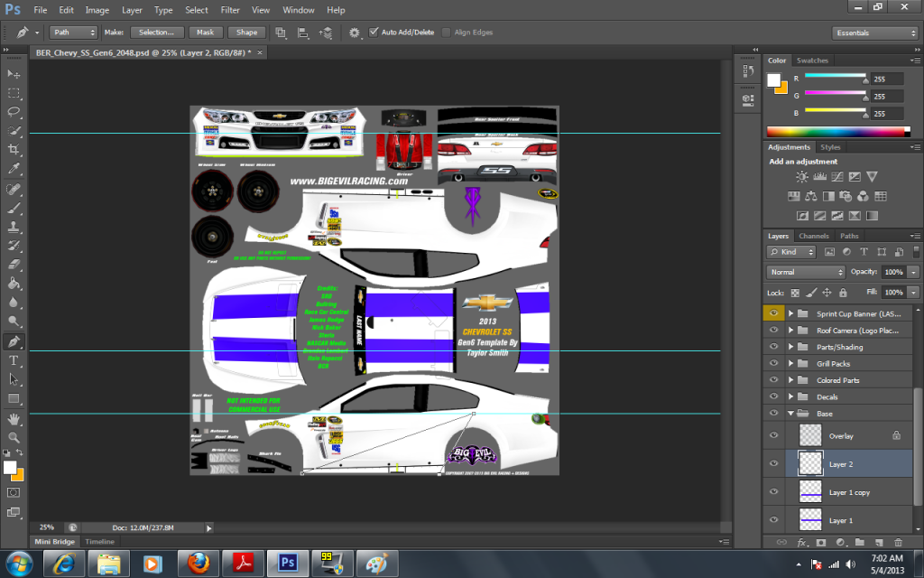Select the Quick Selection tool
924x578 pixels.
(x=14, y=130)
